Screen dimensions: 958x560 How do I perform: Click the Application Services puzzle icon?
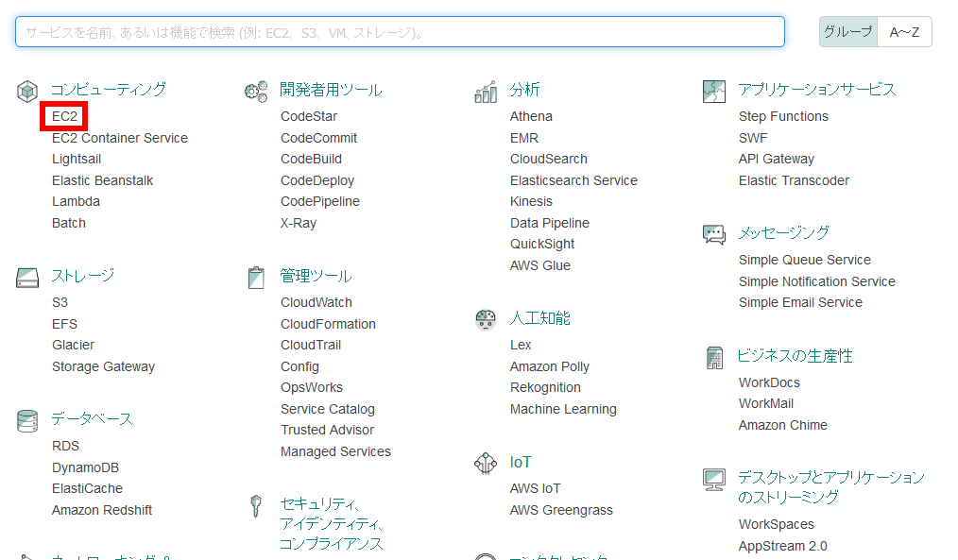(x=714, y=92)
